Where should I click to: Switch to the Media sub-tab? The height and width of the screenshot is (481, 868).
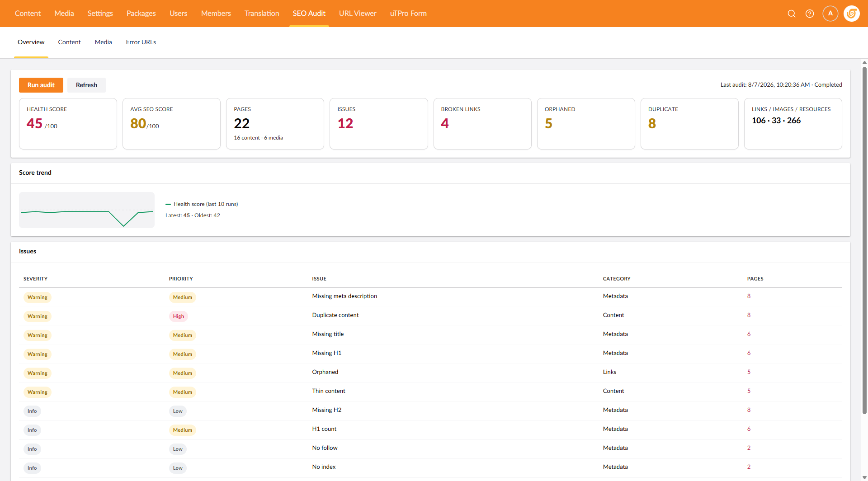[103, 42]
